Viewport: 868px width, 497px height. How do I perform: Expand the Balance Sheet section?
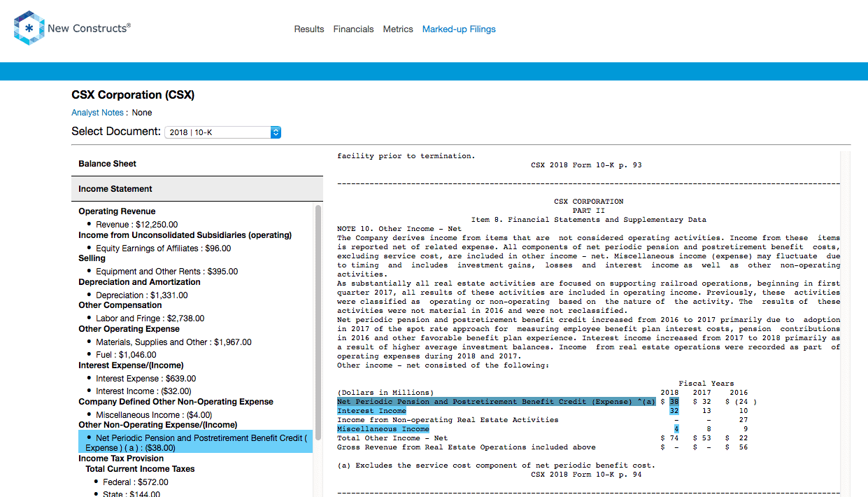pyautogui.click(x=197, y=164)
